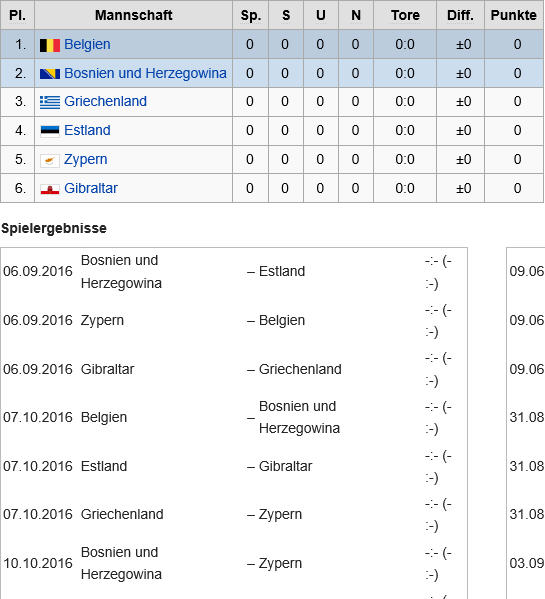The width and height of the screenshot is (545, 599).
Task: Open the Belgien team link
Action: [x=87, y=44]
